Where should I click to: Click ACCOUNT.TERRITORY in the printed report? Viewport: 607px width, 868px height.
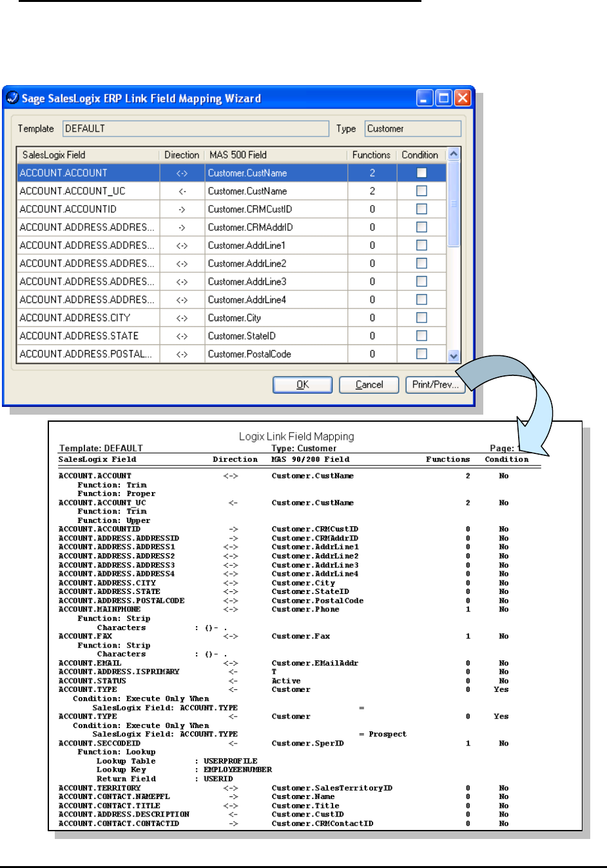point(99,788)
